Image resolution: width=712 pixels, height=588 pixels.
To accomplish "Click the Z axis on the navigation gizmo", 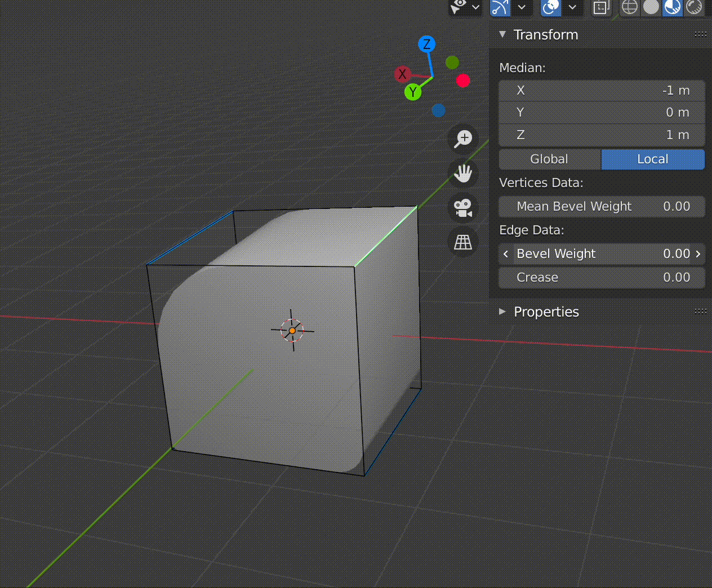I will [x=426, y=44].
